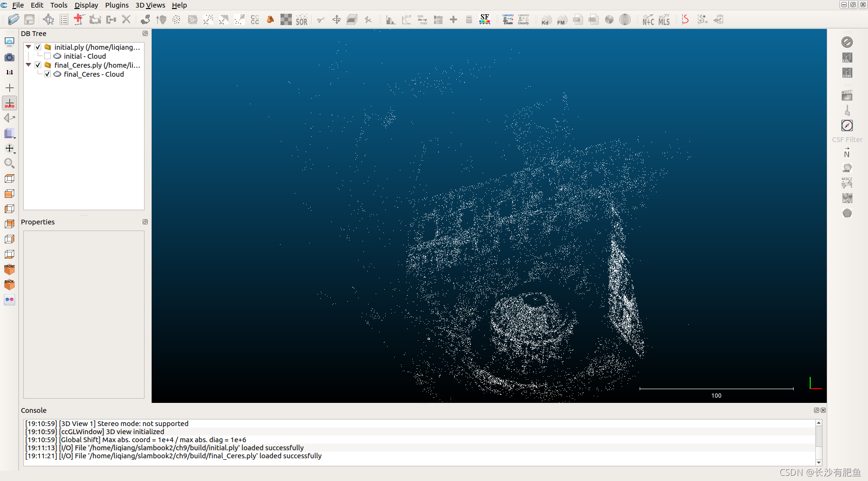Image resolution: width=868 pixels, height=481 pixels.
Task: Select the final_Ceres.ply file entry
Action: [x=97, y=65]
